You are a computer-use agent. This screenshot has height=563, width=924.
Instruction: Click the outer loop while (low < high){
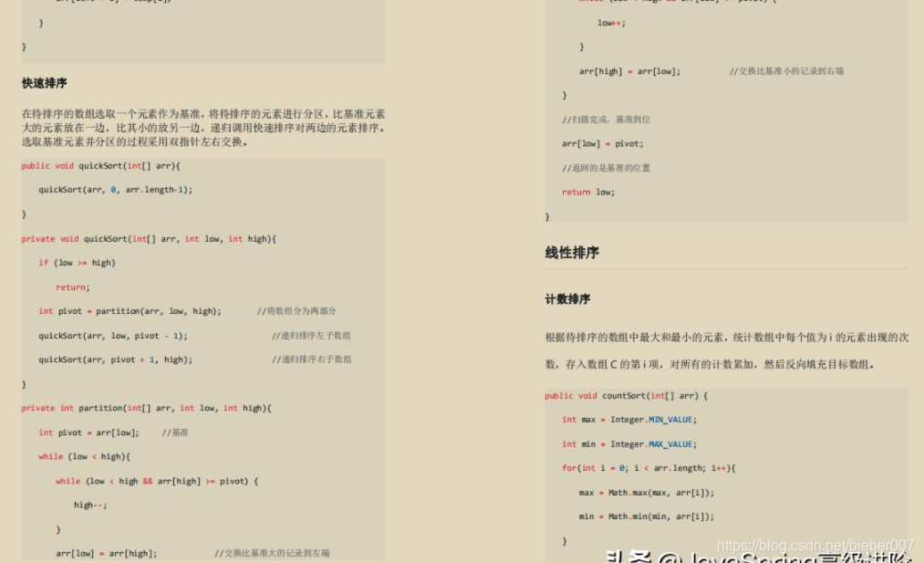click(x=84, y=457)
